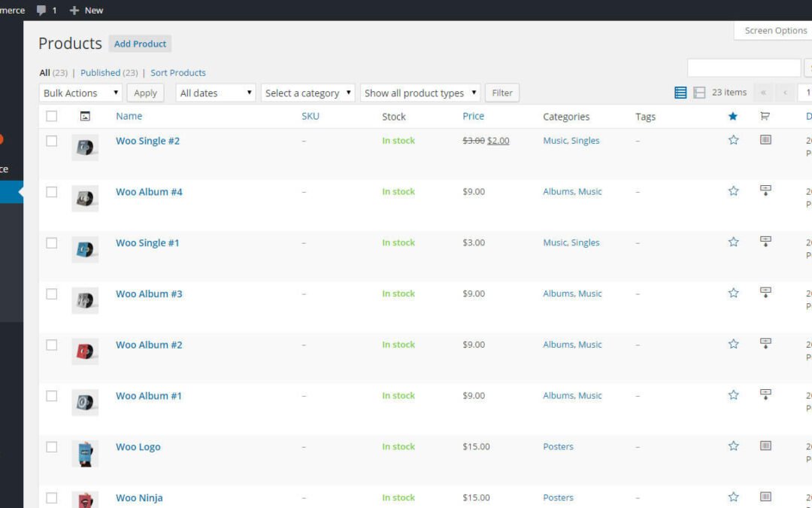Select the Woo Album #3 checkbox
This screenshot has width=812, height=508.
(52, 294)
